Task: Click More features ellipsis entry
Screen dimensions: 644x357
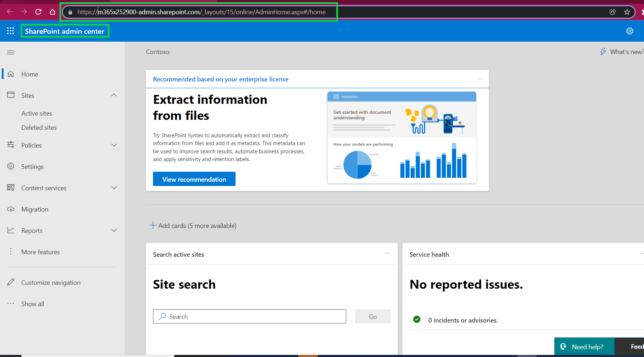Action: [40, 252]
